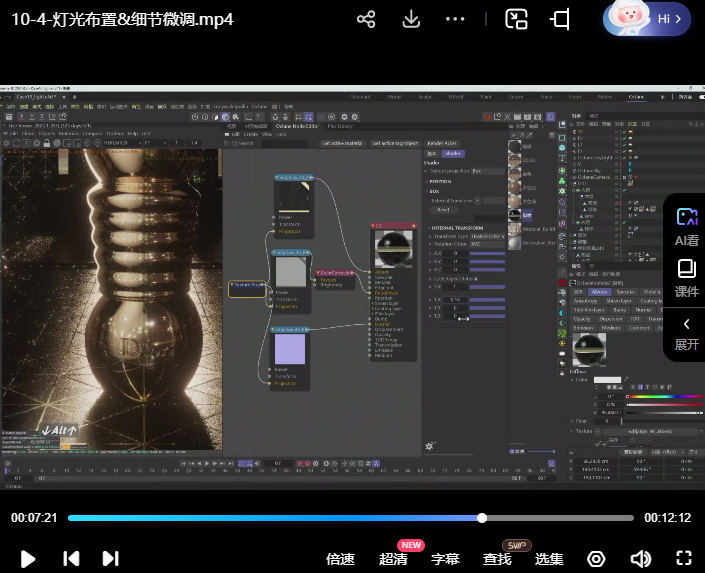Open the 超清 quality selector
The height and width of the screenshot is (573, 705).
click(393, 559)
